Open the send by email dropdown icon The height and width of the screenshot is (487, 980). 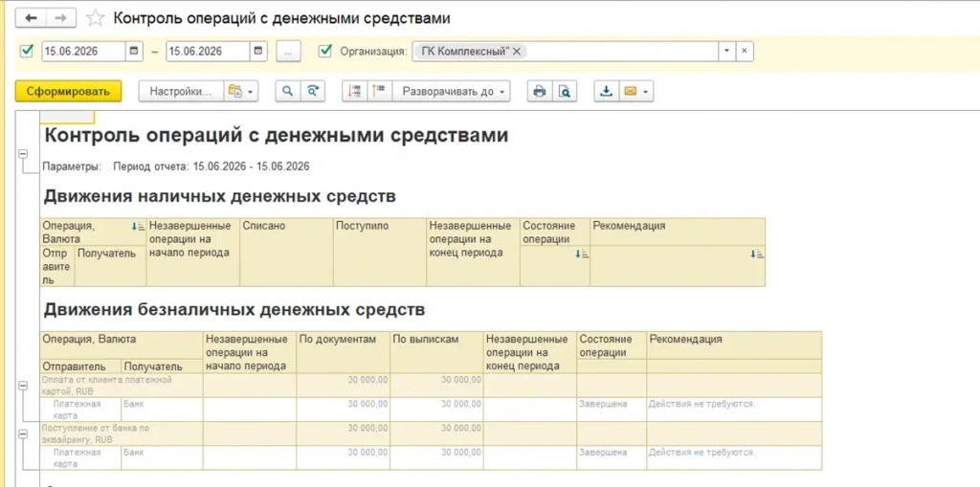635,91
